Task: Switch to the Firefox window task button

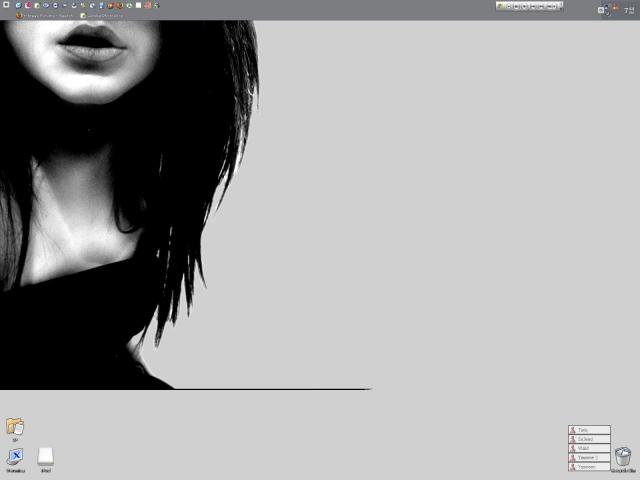Action: 45,16
